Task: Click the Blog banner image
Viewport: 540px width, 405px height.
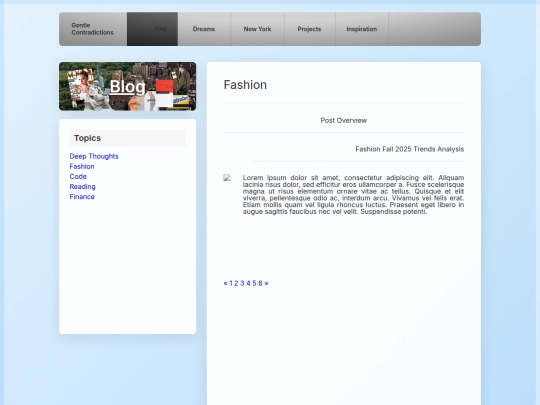Action: 127,86
